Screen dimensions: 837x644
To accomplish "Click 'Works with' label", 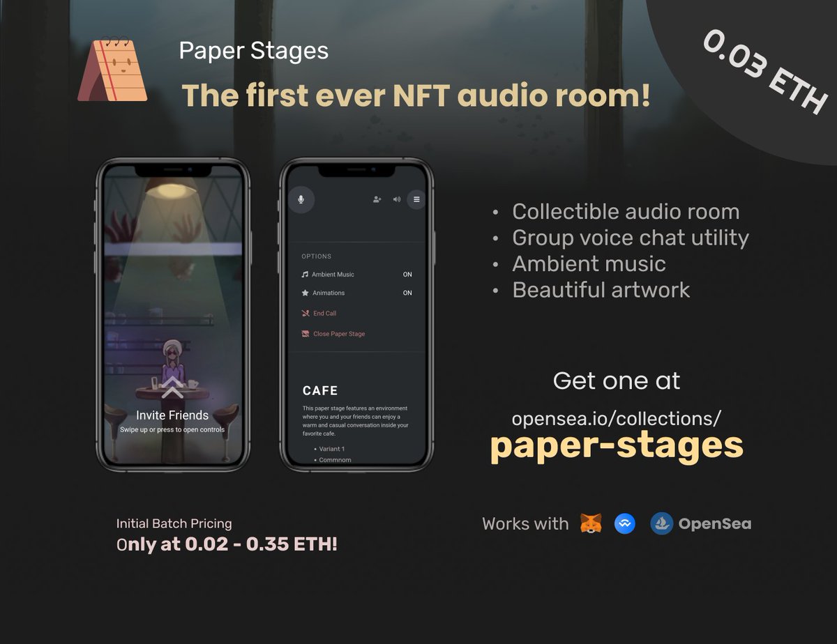I will click(525, 524).
